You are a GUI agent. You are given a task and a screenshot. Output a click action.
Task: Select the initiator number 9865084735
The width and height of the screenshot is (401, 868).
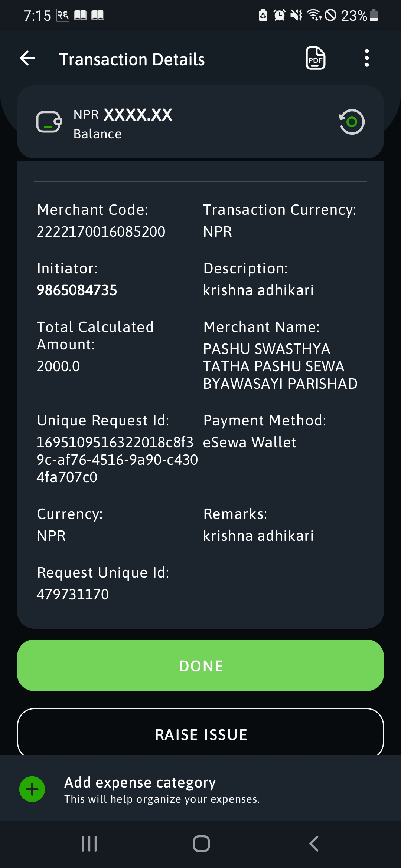(x=77, y=290)
